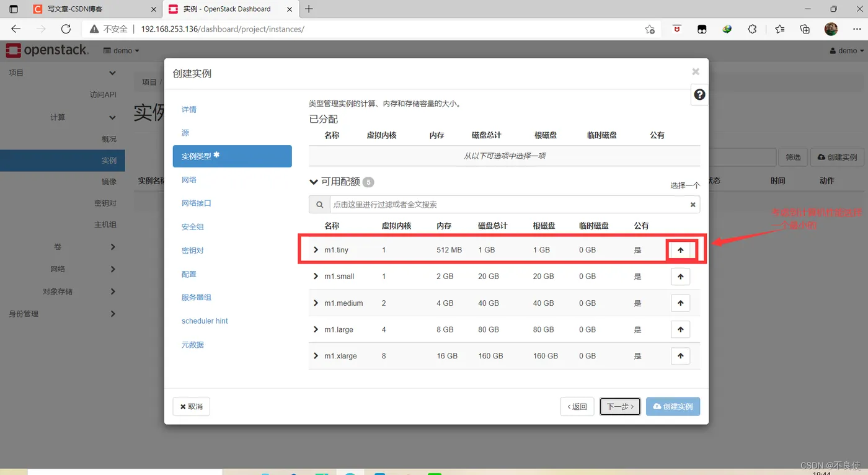Viewport: 868px width, 475px height.
Task: Click the browser address bar URL
Action: point(223,29)
